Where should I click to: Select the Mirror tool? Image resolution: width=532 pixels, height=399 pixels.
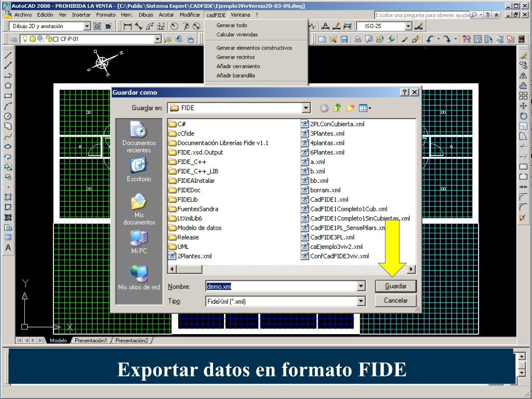524,76
